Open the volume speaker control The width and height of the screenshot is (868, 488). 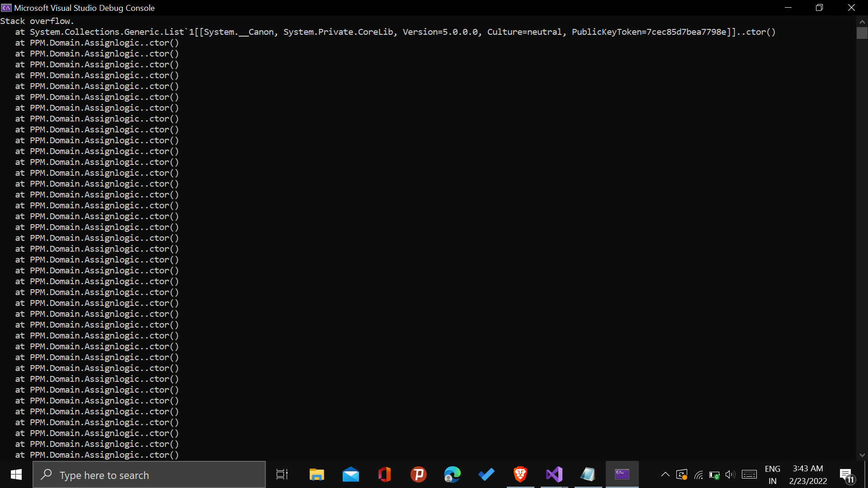pyautogui.click(x=730, y=474)
